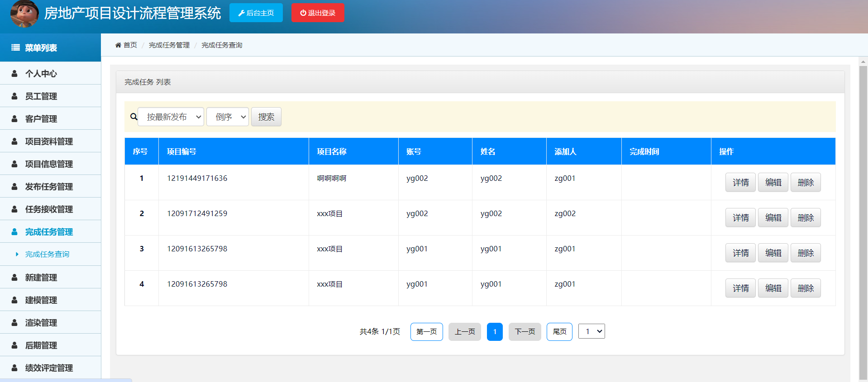
Task: Click the user icon beside 项目信息管理
Action: point(14,164)
